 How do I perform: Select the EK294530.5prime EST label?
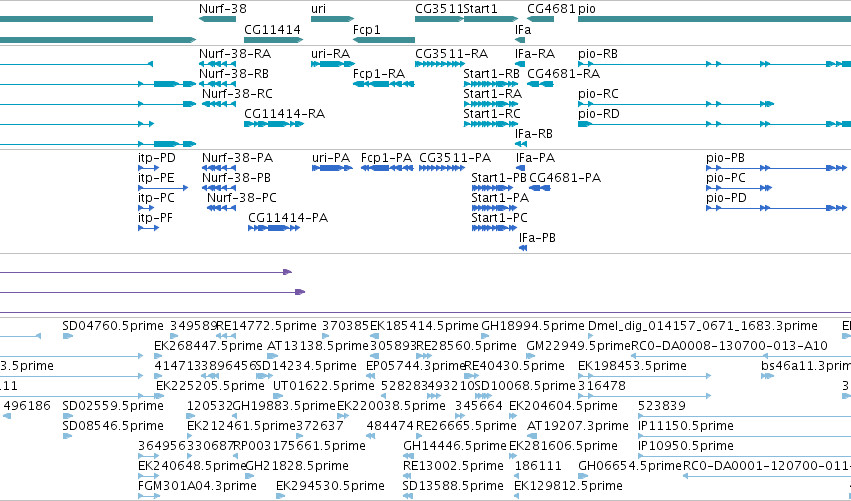(331, 486)
